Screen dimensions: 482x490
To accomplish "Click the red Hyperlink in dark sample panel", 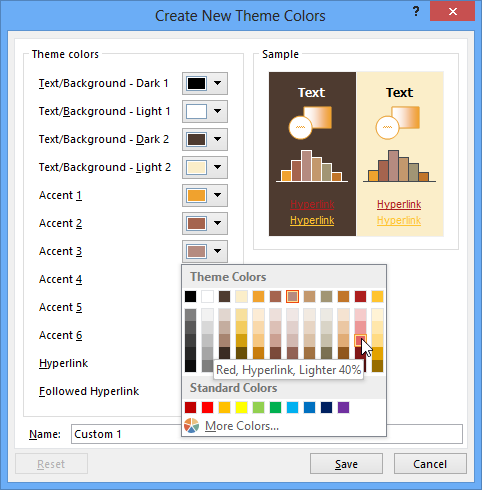I will (312, 204).
